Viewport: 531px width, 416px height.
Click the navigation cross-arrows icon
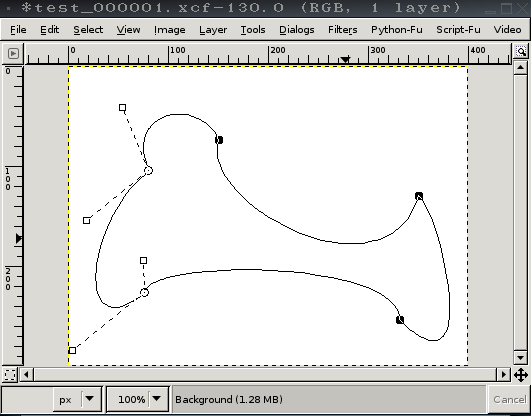pos(521,375)
